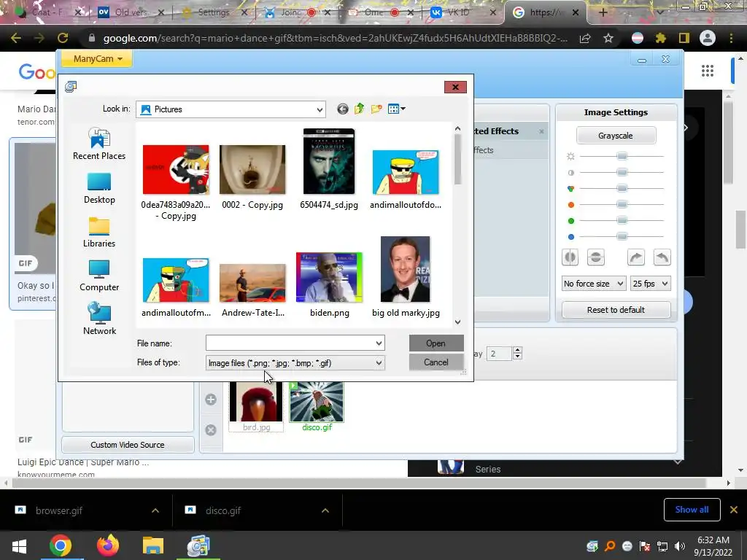Viewport: 747px width, 560px height.
Task: Click the volume icon in system tray
Action: (680, 546)
